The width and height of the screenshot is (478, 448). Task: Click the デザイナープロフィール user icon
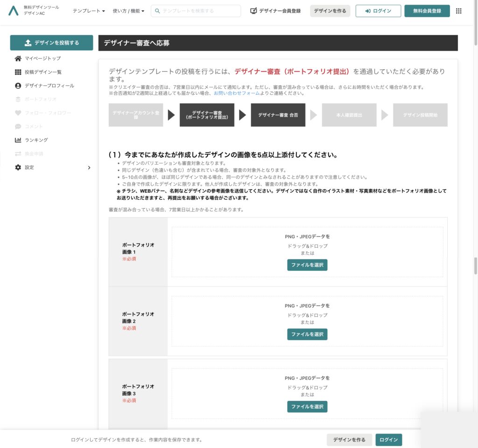pos(18,86)
